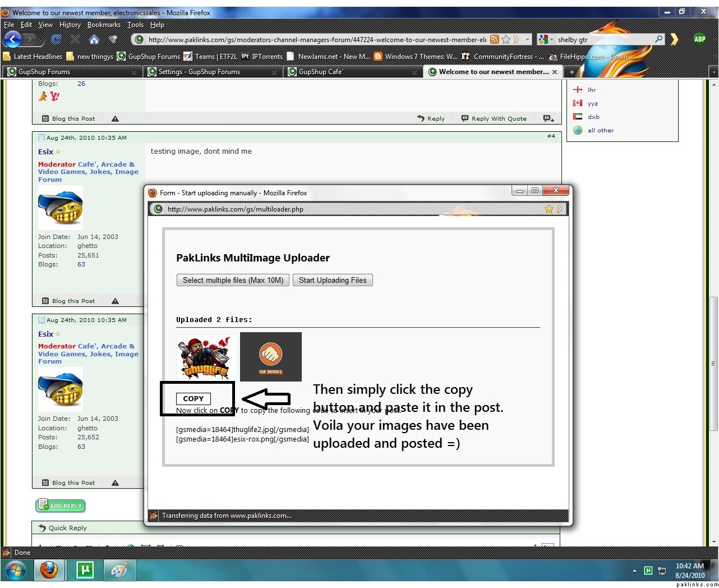Viewport: 719px width, 588px height.
Task: Click the uTorrent taskbar icon
Action: point(85,571)
